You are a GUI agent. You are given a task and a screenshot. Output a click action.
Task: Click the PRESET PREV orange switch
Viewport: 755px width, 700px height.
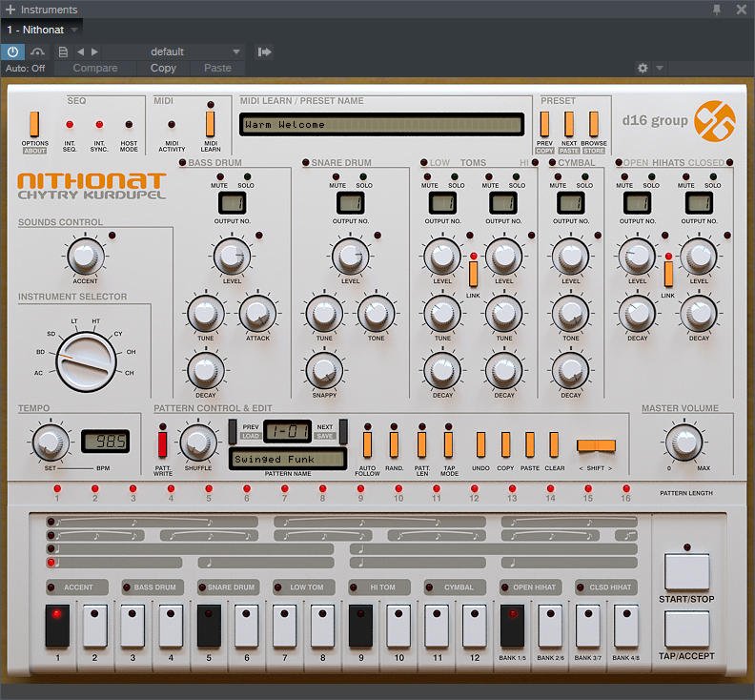pos(544,124)
